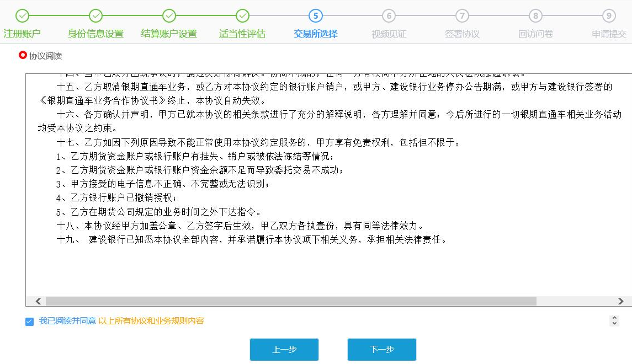The height and width of the screenshot is (364, 632).
Task: Click the horizontal scrollbar thumb
Action: point(291,301)
